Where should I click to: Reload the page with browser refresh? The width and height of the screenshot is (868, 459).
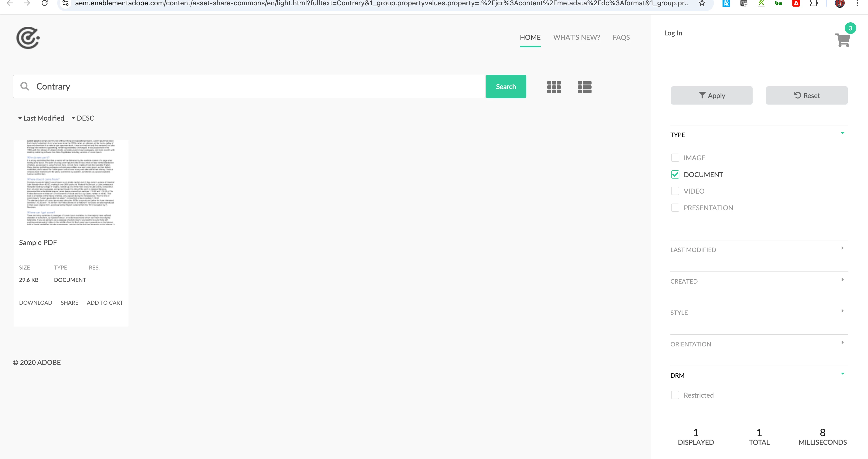(x=44, y=3)
